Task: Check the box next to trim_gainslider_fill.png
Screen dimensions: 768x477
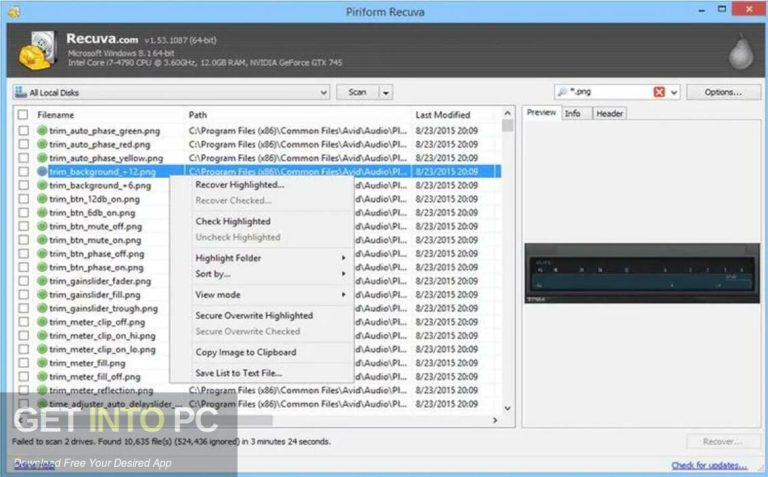Action: tap(23, 295)
